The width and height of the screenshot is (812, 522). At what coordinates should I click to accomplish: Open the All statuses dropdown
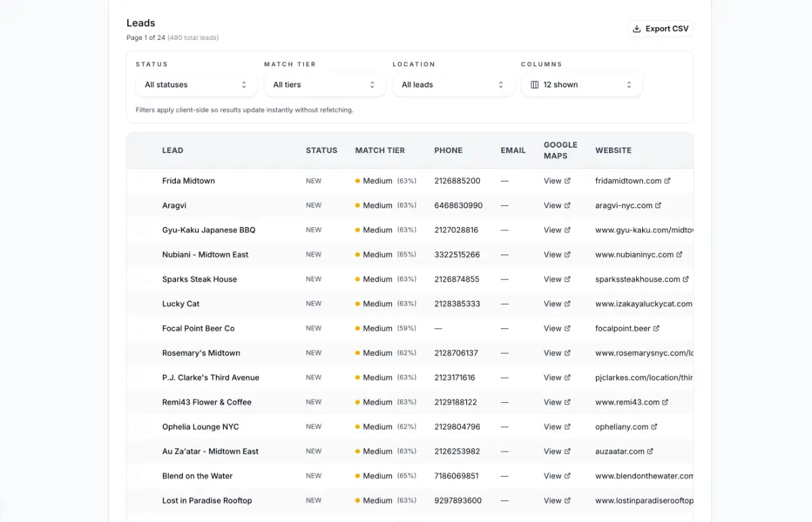(196, 85)
